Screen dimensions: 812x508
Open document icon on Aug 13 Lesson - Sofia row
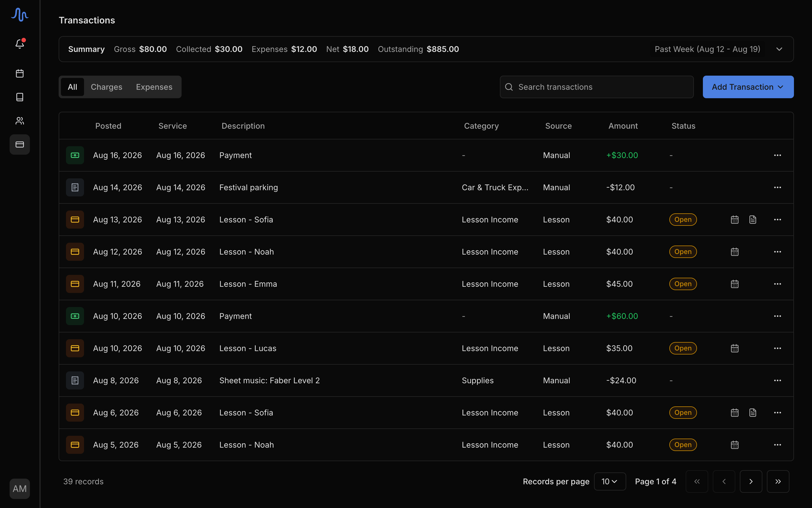pyautogui.click(x=753, y=220)
